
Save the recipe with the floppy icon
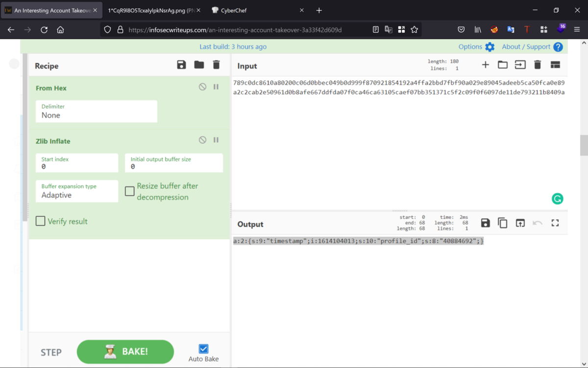pyautogui.click(x=181, y=65)
